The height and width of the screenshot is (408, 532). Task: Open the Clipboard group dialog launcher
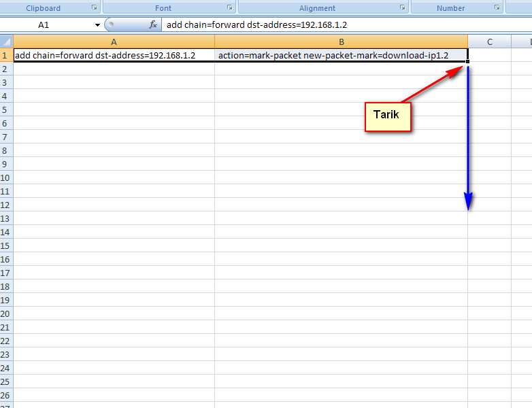pos(95,7)
